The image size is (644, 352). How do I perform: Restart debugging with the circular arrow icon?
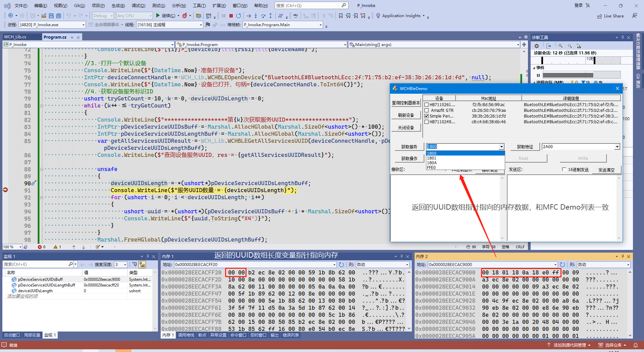[238, 16]
